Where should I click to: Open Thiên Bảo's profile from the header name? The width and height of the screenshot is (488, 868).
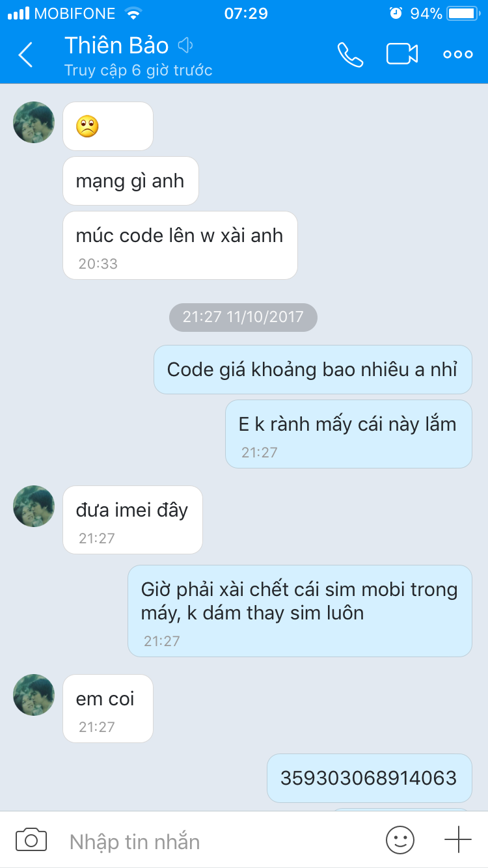pos(116,46)
